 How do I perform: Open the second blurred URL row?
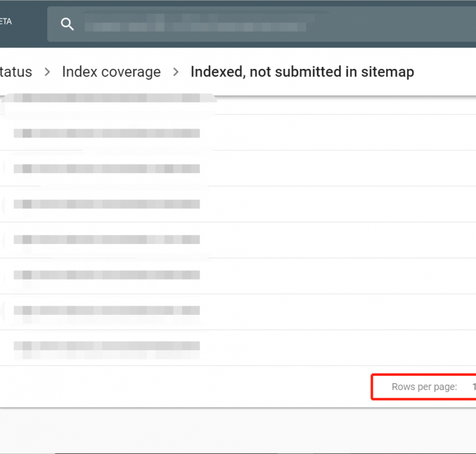[107, 133]
